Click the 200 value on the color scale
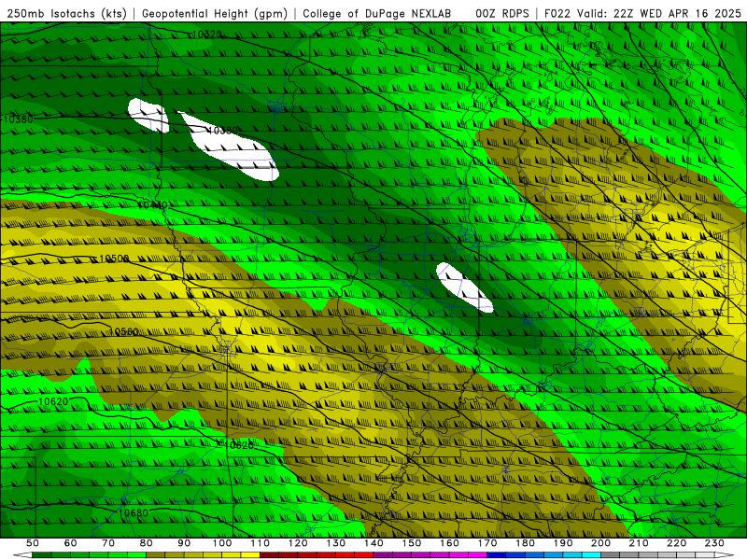The height and width of the screenshot is (560, 747). [601, 543]
